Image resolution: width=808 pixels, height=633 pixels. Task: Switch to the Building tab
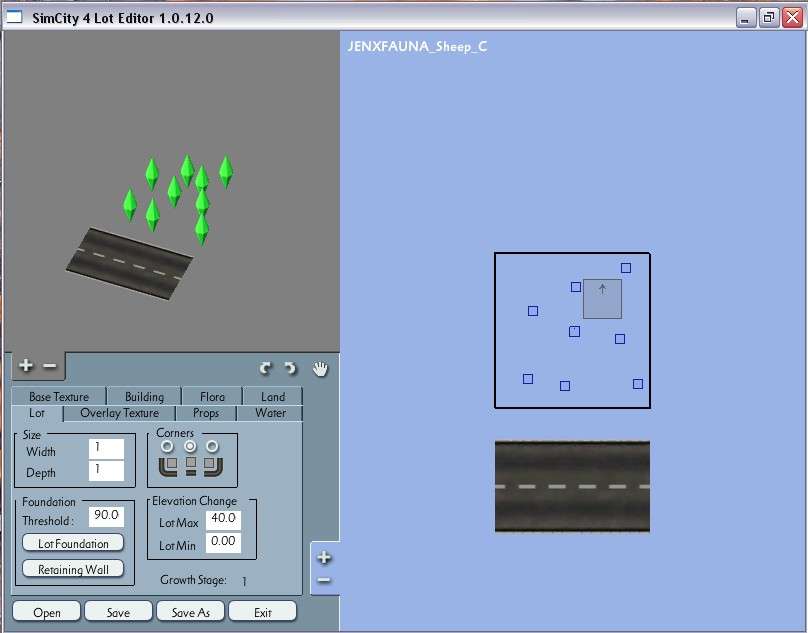[x=144, y=396]
